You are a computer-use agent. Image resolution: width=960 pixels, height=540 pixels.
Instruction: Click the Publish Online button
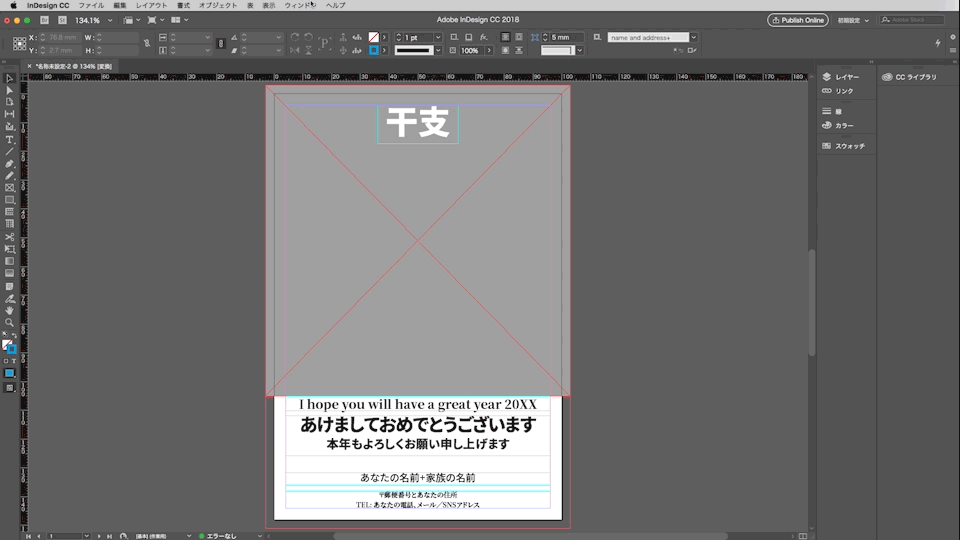tap(798, 20)
